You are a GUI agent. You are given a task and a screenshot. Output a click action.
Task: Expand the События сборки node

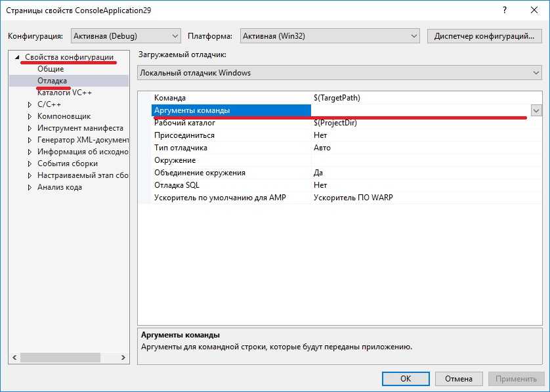click(x=30, y=163)
